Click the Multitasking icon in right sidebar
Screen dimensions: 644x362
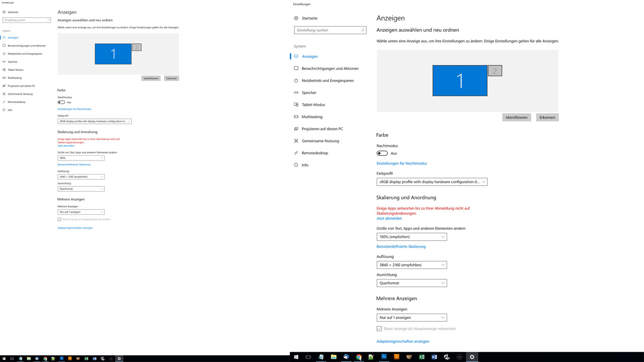pos(296,116)
